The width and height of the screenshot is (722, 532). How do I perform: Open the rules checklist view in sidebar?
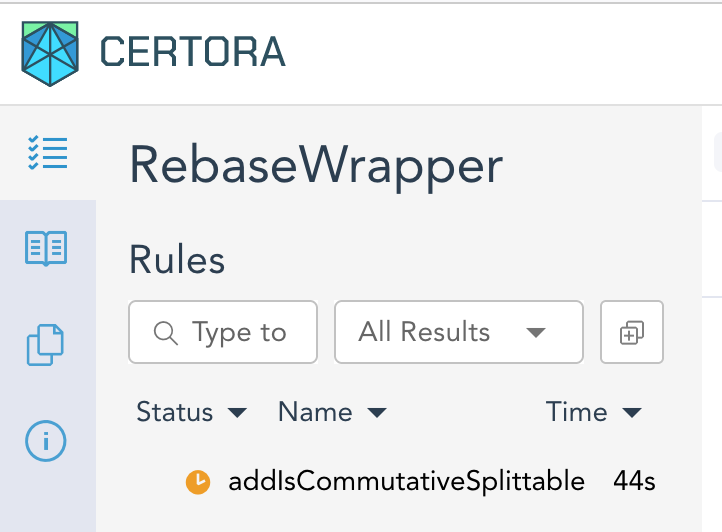[x=47, y=153]
